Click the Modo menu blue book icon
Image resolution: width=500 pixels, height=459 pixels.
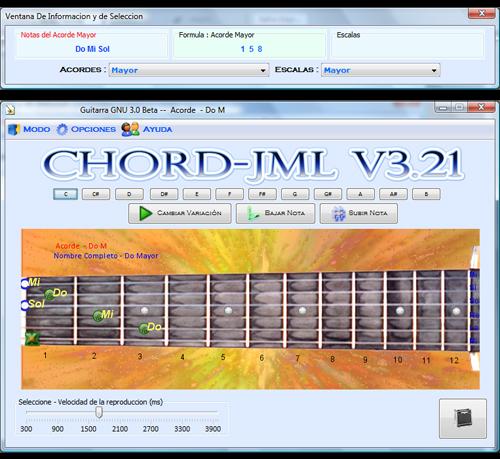[14, 130]
